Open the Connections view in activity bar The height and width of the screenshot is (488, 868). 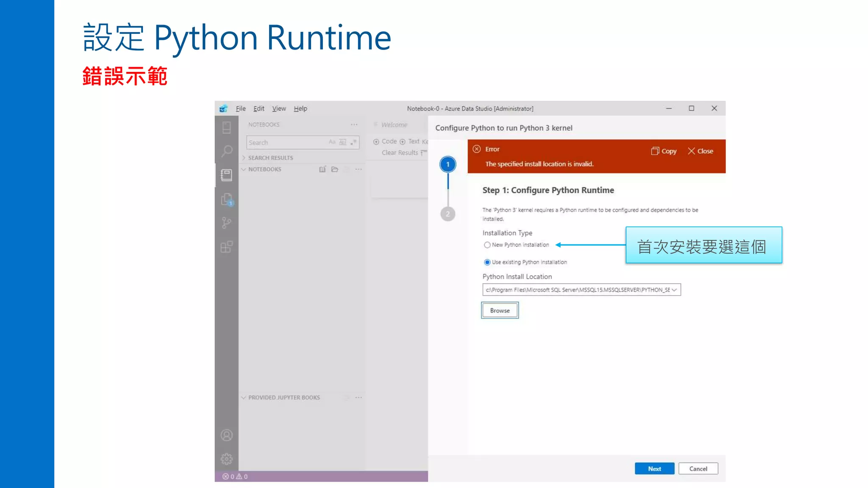(x=227, y=127)
